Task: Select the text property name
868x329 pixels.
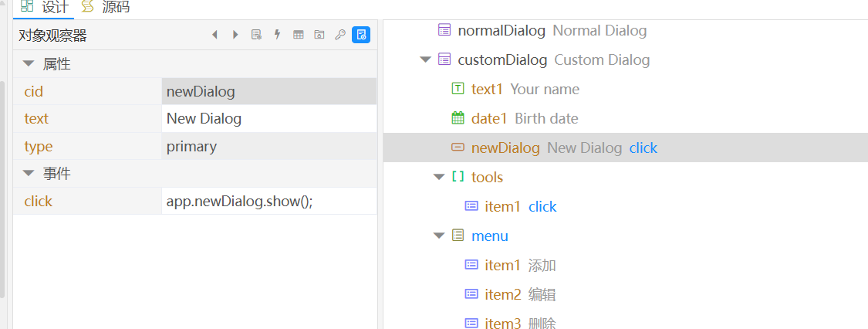Action: tap(36, 118)
